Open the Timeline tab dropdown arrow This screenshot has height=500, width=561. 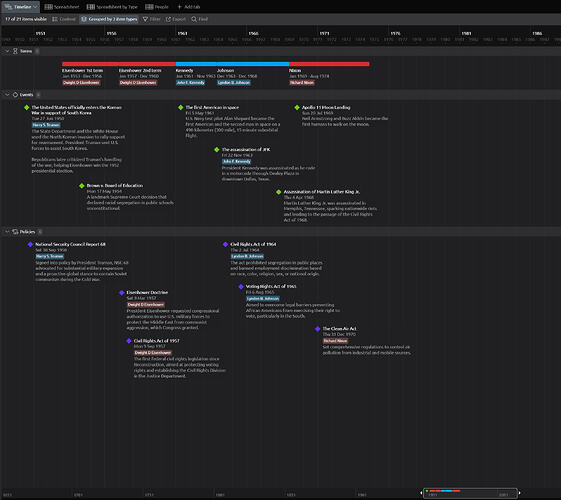click(35, 7)
